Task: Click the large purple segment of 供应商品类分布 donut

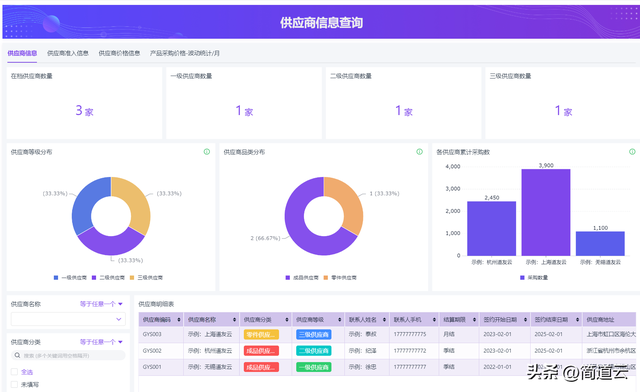Action: [x=301, y=229]
